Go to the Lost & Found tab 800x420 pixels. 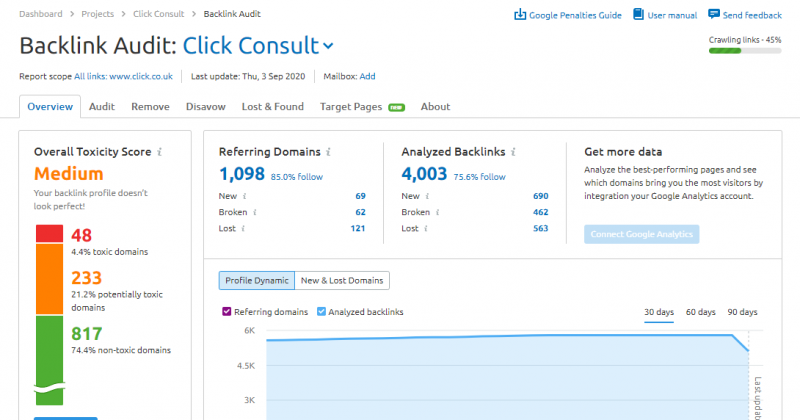[272, 107]
